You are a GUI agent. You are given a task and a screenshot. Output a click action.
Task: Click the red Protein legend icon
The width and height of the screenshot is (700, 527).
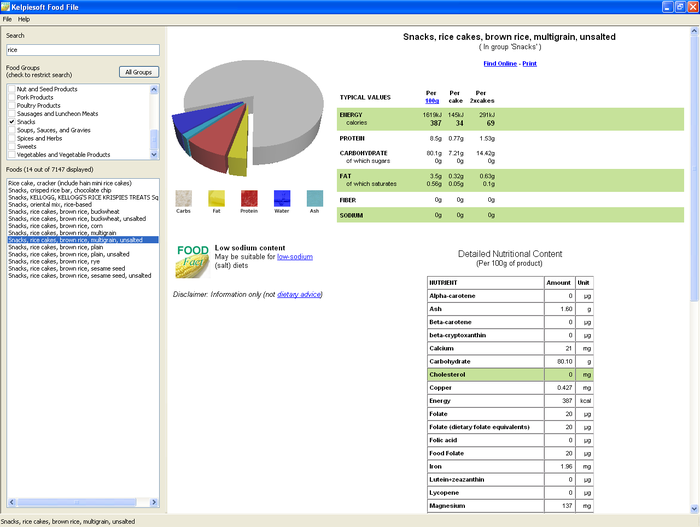coord(249,198)
